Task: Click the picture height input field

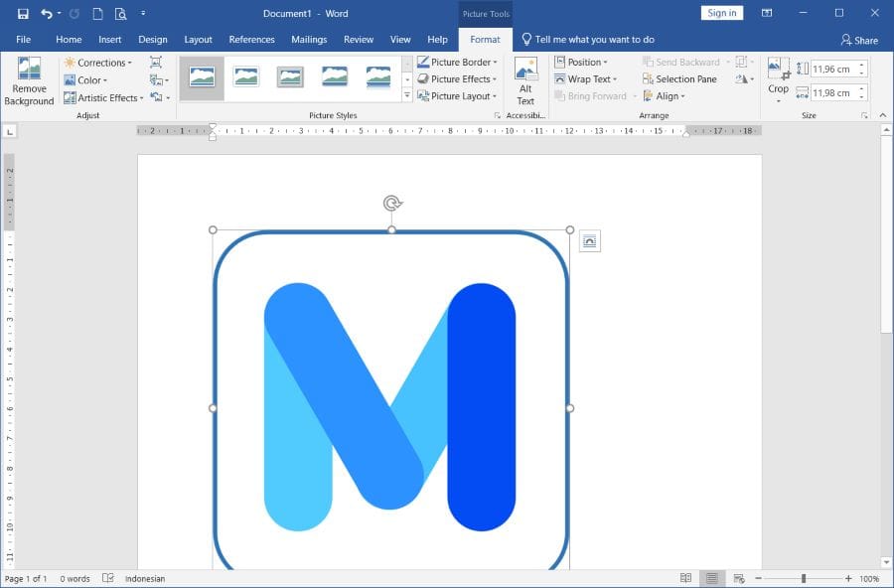Action: (832, 70)
